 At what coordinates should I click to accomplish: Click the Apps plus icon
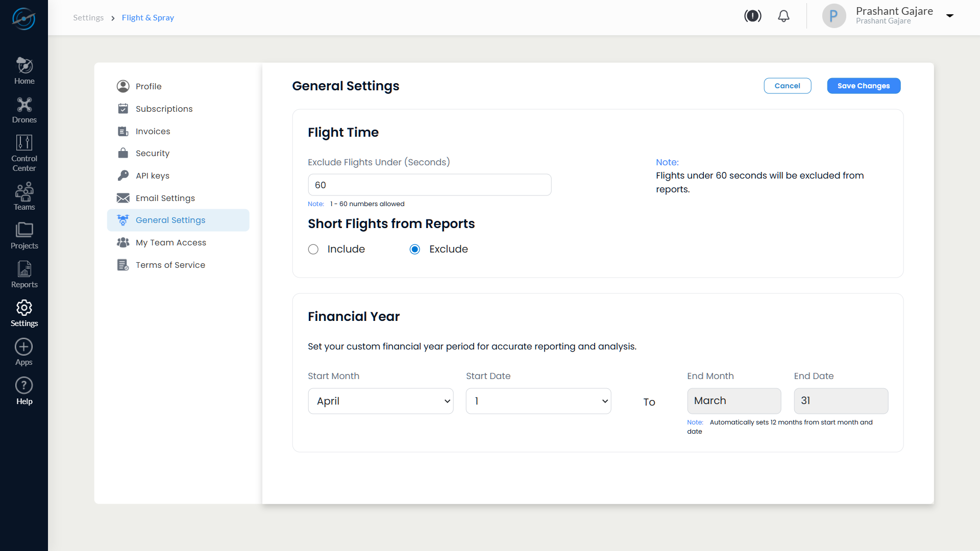tap(24, 352)
